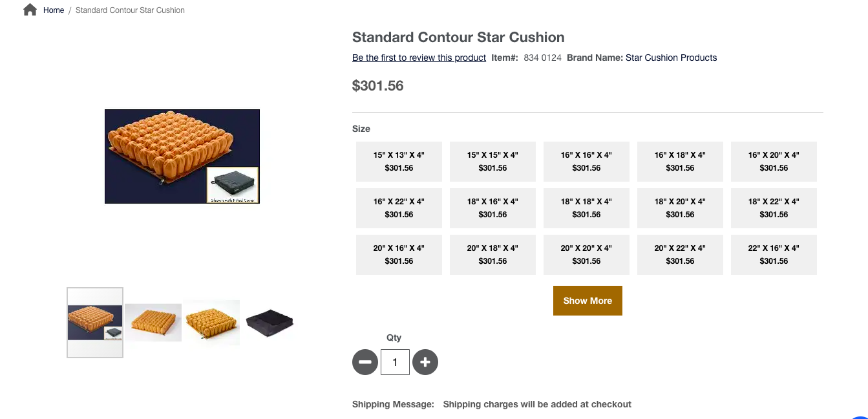Decrease quantity with the minus icon
This screenshot has height=419, width=868.
pos(365,362)
